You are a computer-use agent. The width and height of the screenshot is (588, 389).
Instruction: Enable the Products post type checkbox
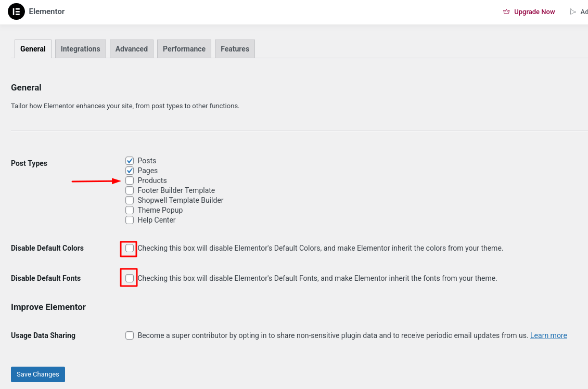click(x=130, y=180)
